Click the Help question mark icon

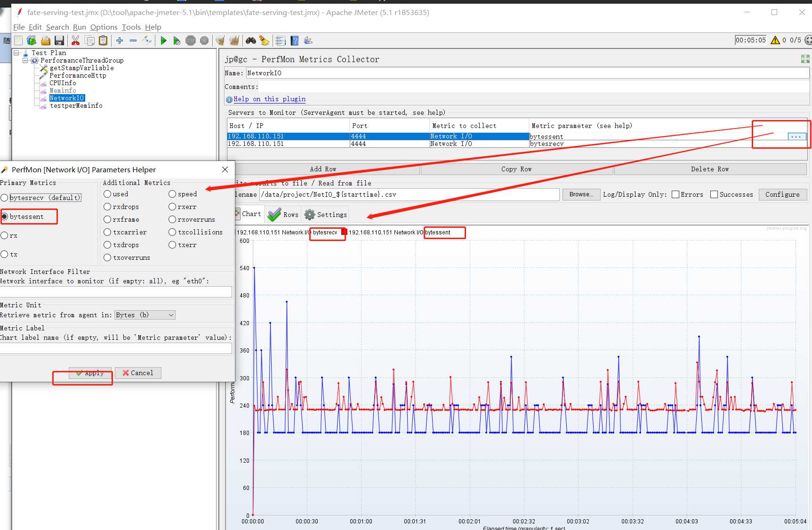point(295,40)
